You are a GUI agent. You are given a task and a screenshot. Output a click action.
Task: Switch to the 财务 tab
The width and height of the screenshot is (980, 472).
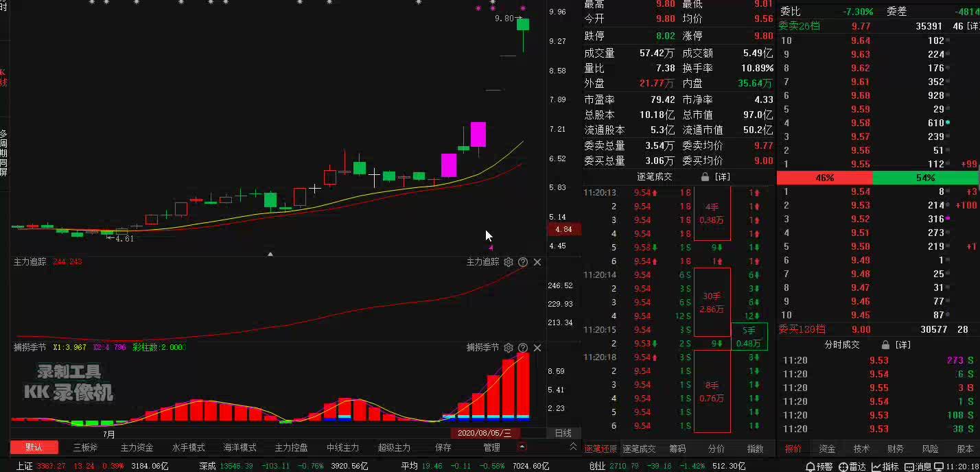point(896,449)
